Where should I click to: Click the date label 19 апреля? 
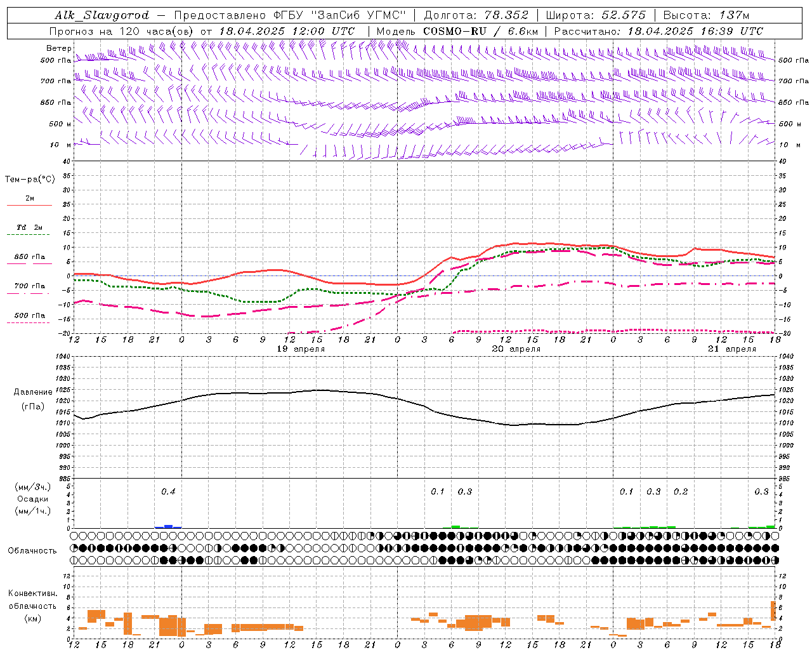pos(301,349)
